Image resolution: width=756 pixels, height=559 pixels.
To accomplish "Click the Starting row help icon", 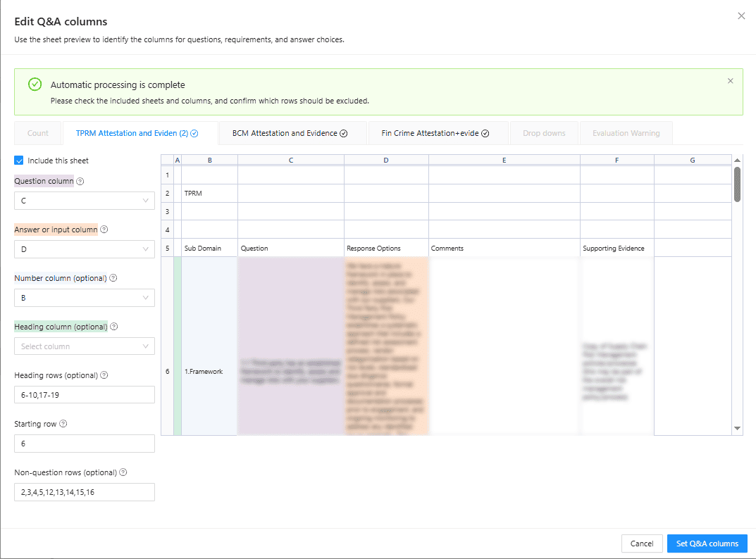I will coord(63,423).
